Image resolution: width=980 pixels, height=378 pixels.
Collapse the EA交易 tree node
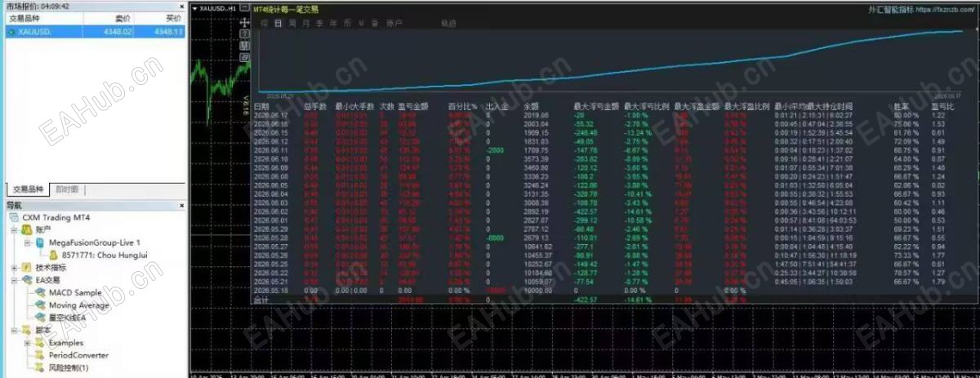14,280
